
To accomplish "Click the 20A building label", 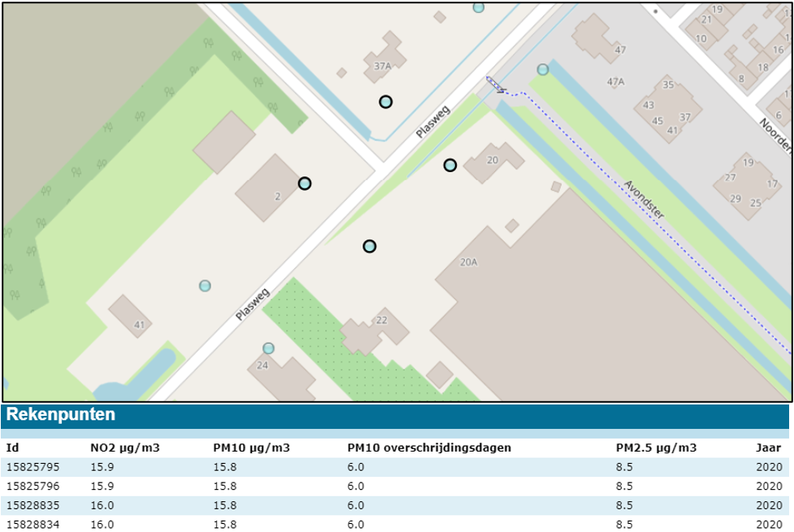I will [468, 262].
